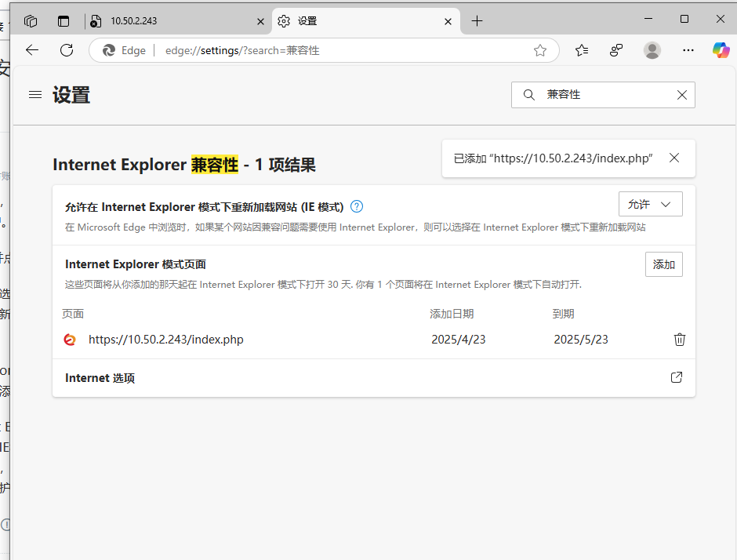Image resolution: width=737 pixels, height=560 pixels.
Task: Click the added date 2025/4/23
Action: (459, 340)
